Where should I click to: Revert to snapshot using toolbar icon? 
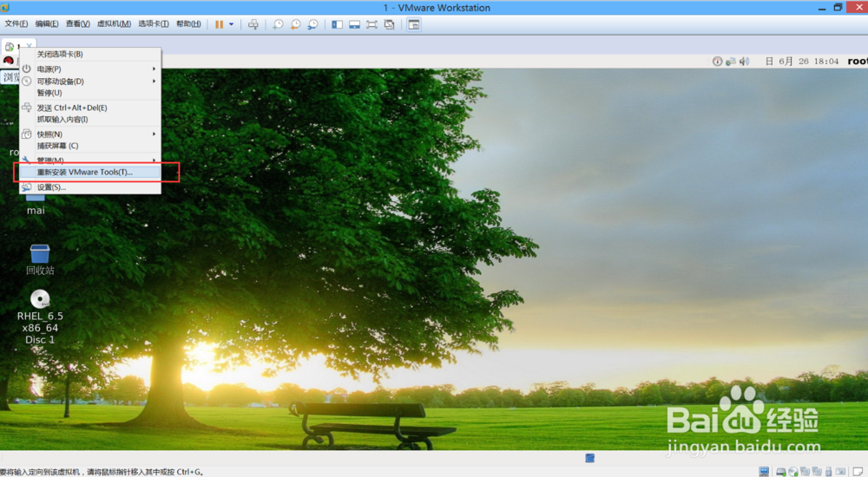click(296, 24)
